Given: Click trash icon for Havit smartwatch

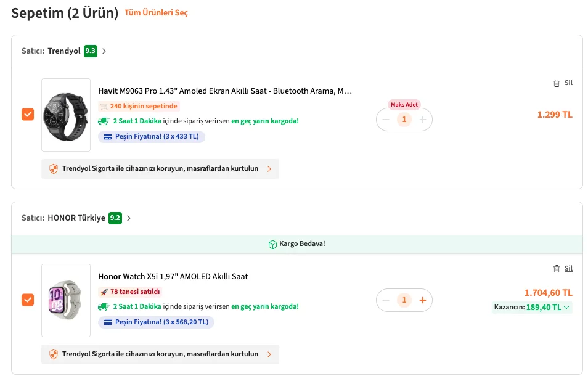Looking at the screenshot, I should (557, 83).
